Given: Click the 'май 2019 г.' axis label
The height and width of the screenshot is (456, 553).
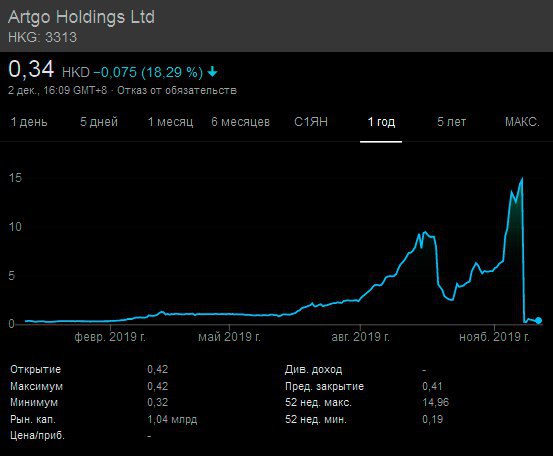Looking at the screenshot, I should [230, 337].
